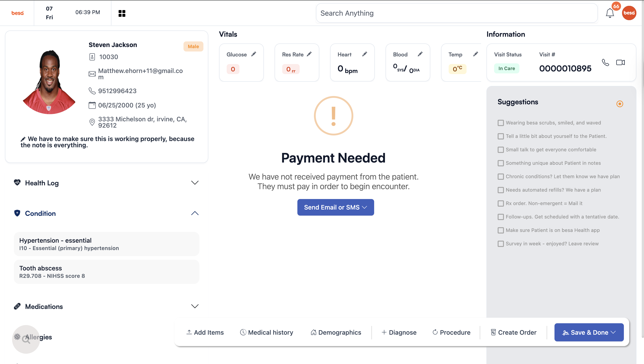This screenshot has width=644, height=364.
Task: Expand the Health Log section chevron
Action: pyautogui.click(x=195, y=183)
